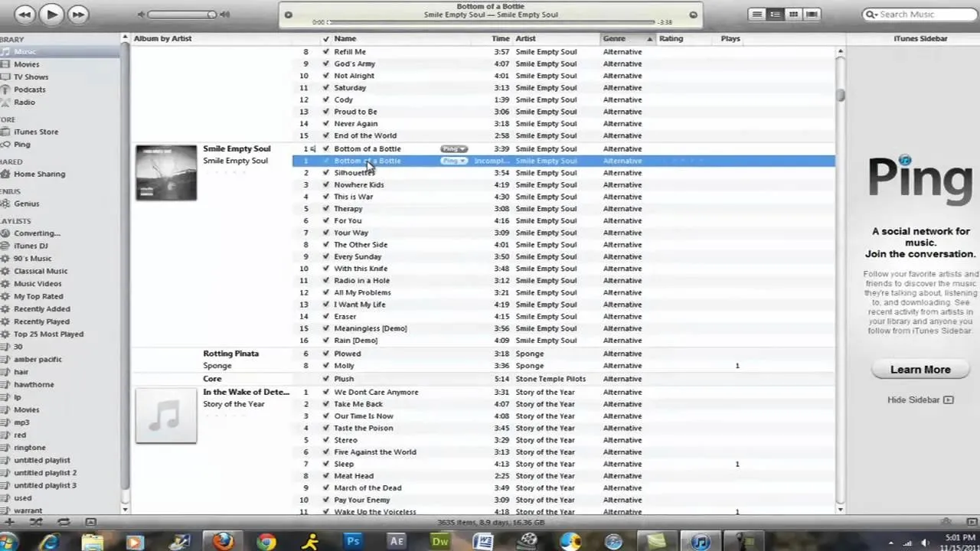Click the Smile Empty Soul album artwork
The image size is (980, 551).
(166, 173)
